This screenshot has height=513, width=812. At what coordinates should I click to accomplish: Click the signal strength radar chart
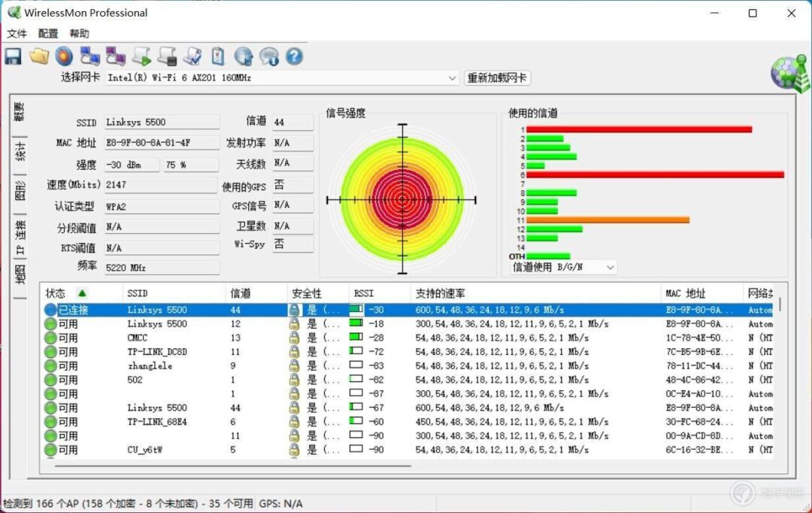(x=402, y=199)
